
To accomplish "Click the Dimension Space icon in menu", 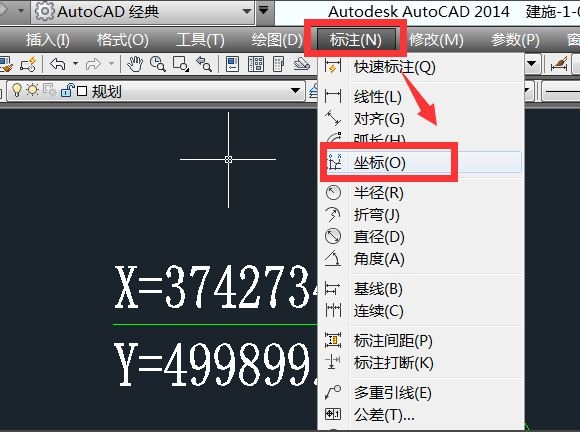I will [333, 340].
